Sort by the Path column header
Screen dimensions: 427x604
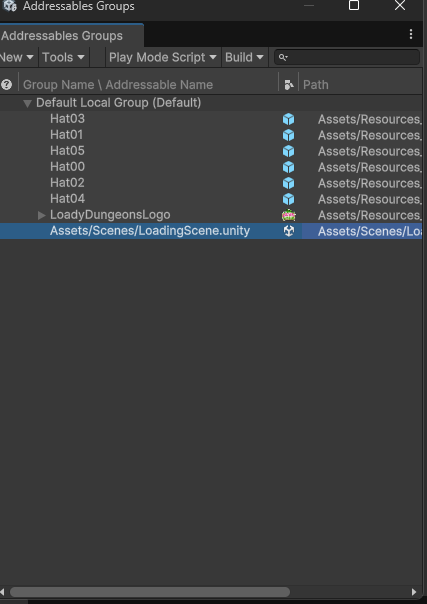(x=316, y=85)
